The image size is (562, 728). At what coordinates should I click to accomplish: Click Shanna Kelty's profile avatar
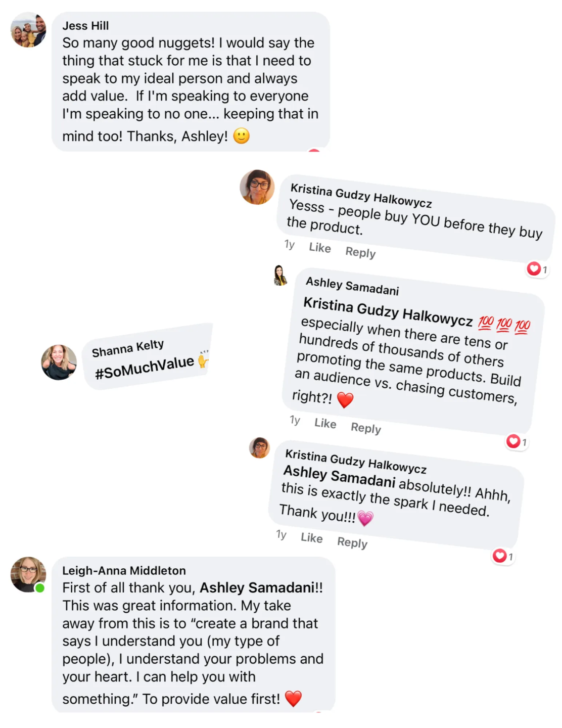(59, 362)
